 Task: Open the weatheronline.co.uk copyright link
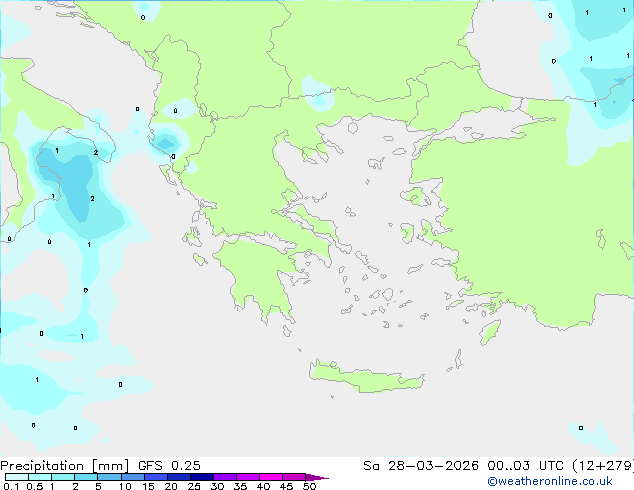click(549, 481)
